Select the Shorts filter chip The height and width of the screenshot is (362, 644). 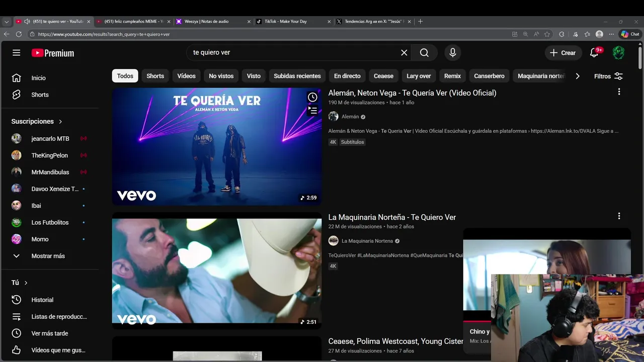tap(155, 76)
